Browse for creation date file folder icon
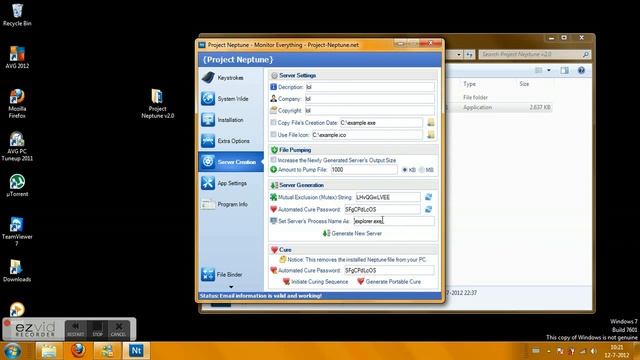This screenshot has width=640, height=360. tap(431, 122)
